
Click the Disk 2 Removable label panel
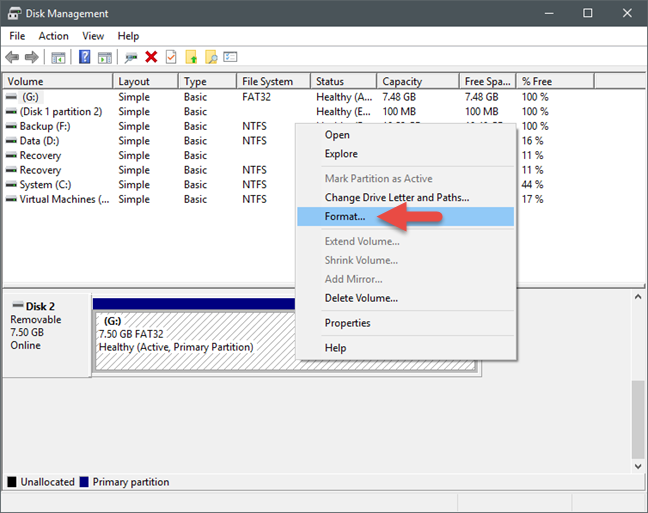tap(47, 334)
